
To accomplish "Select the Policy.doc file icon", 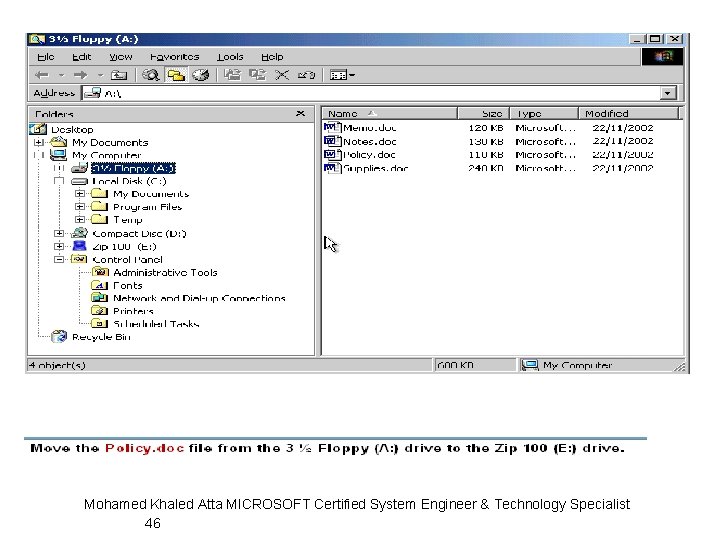I will click(332, 154).
